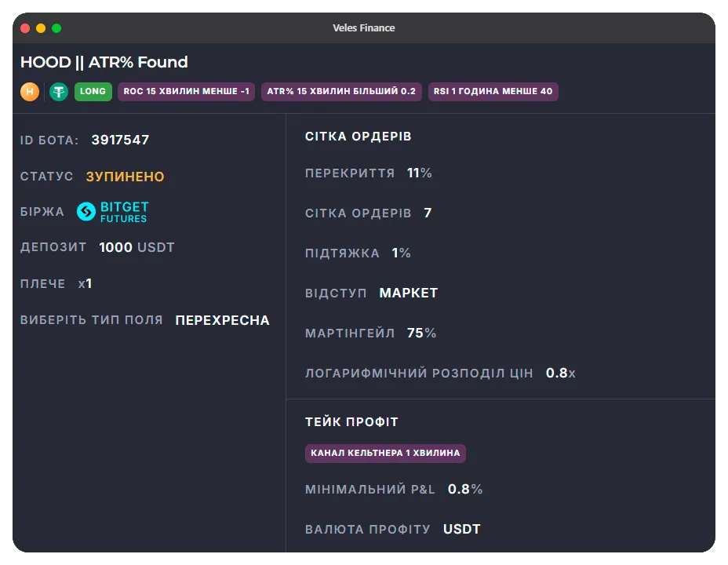728x565 pixels.
Task: Click the LONG position badge
Action: tap(93, 92)
